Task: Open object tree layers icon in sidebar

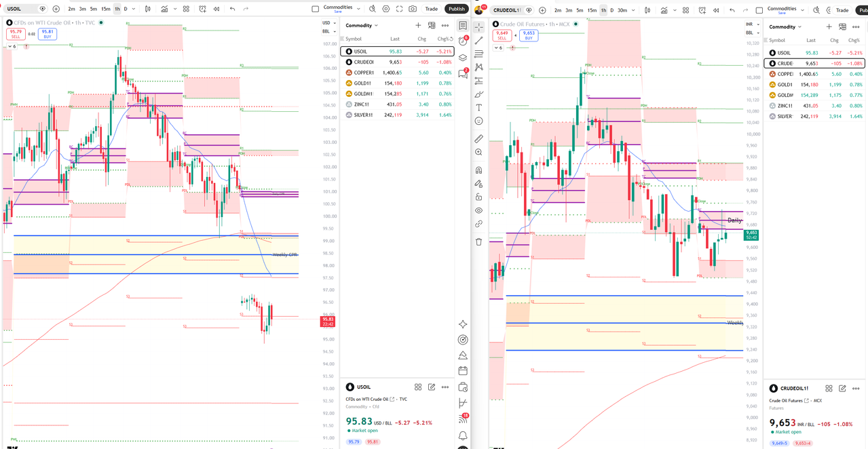Action: [463, 58]
